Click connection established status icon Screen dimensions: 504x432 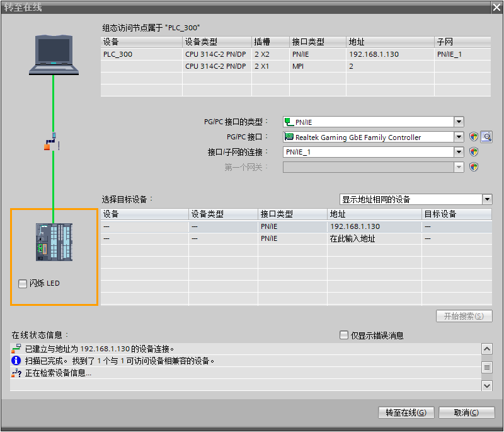[16, 349]
